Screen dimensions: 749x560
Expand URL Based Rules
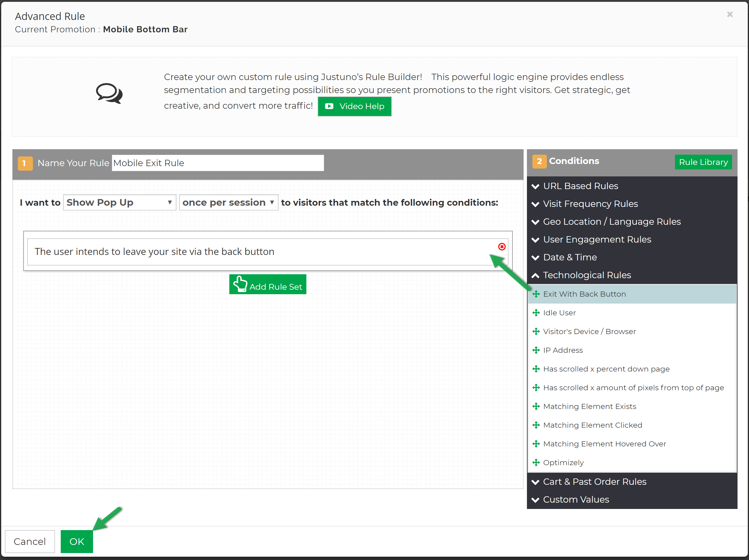[x=580, y=186]
